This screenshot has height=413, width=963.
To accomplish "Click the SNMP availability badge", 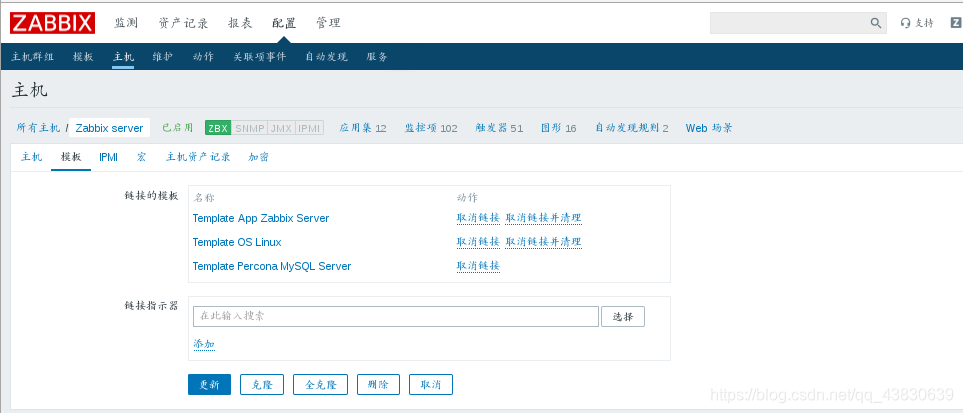I will [249, 128].
